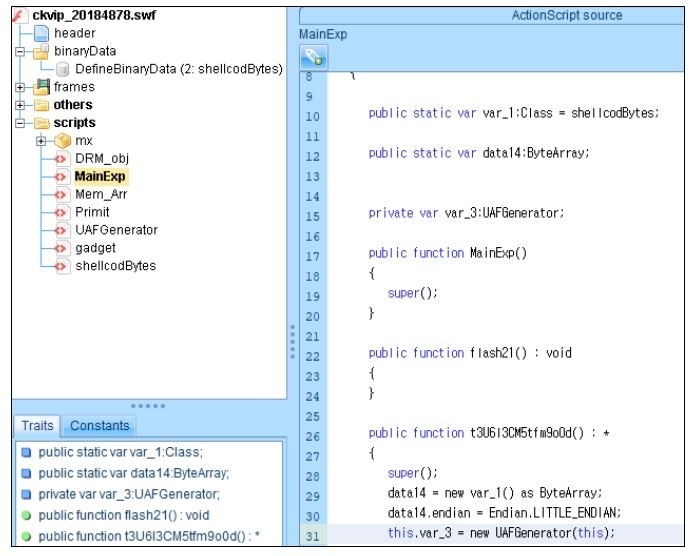Click the MainExp script icon
Viewport: 698px width, 556px height.
61,177
